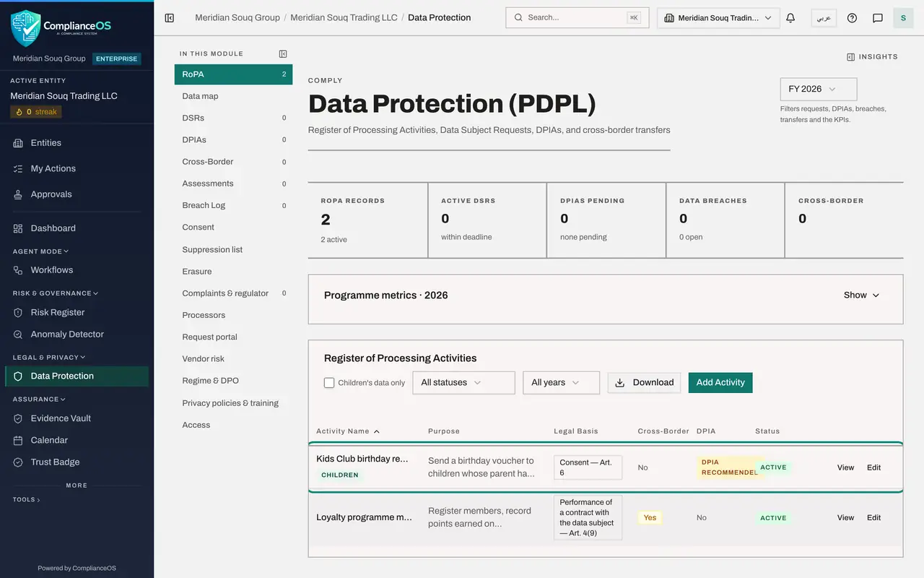Click the ComplianceOS shield logo
924x578 pixels.
coord(26,27)
